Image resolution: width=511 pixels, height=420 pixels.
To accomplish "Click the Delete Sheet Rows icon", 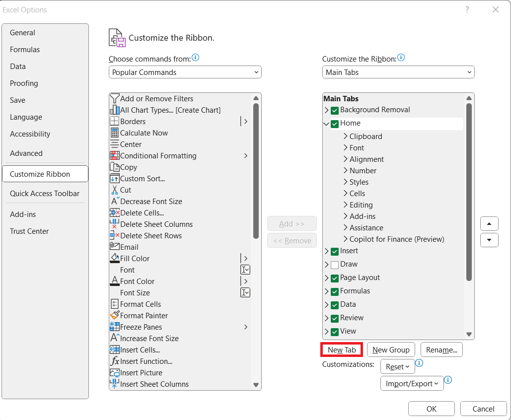I will [x=114, y=235].
